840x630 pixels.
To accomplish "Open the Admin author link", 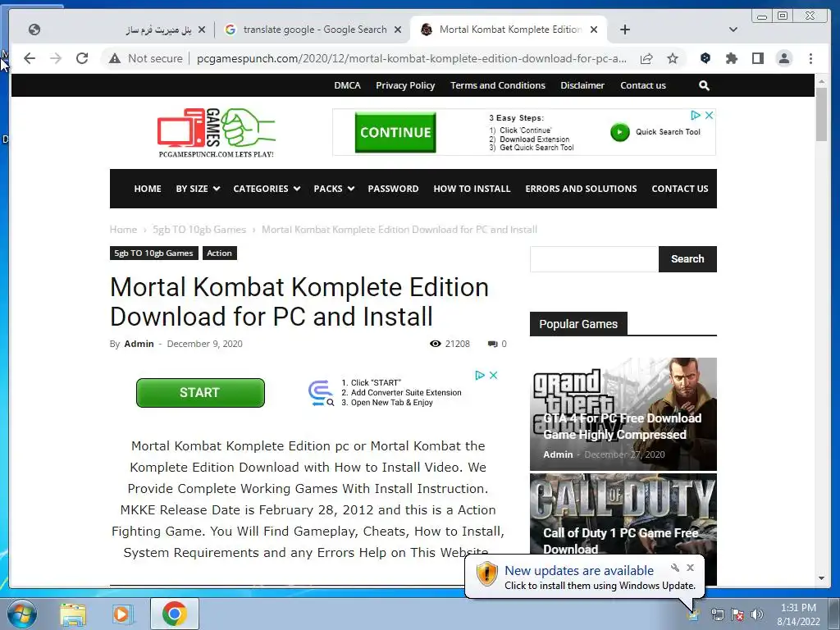I will [139, 344].
